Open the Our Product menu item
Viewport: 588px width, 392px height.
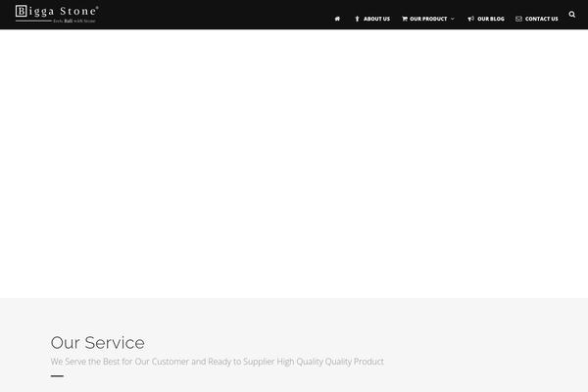(428, 19)
